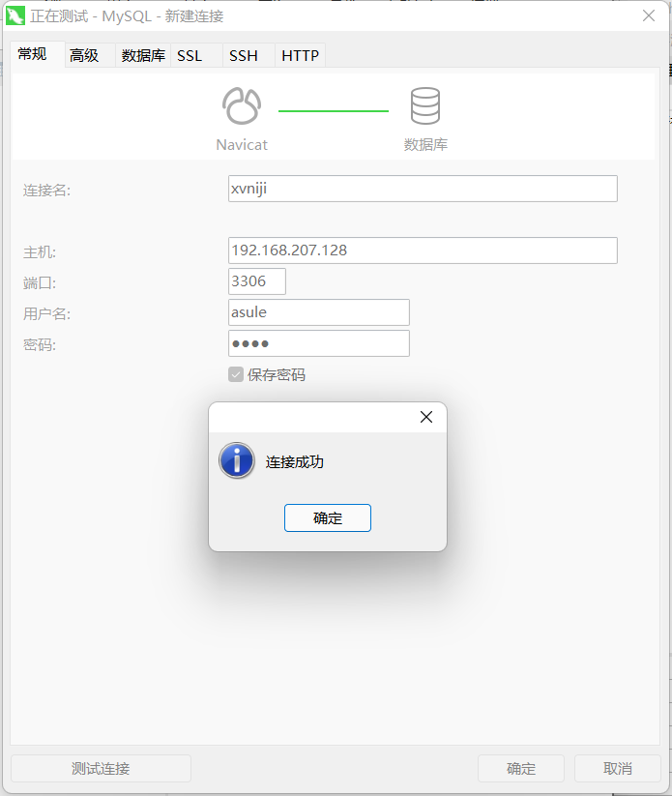Toggle the 保存密码 checkbox
Screen dimensions: 672x796
236,374
